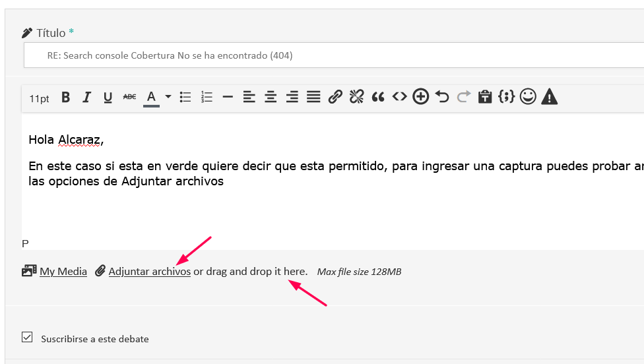The height and width of the screenshot is (364, 644).
Task: Click the Título input field
Action: point(333,55)
